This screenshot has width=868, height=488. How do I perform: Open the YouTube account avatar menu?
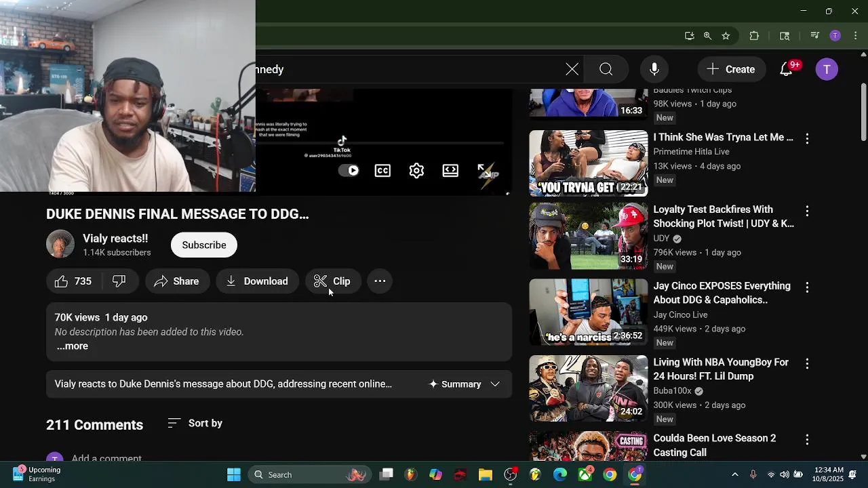[x=827, y=69]
